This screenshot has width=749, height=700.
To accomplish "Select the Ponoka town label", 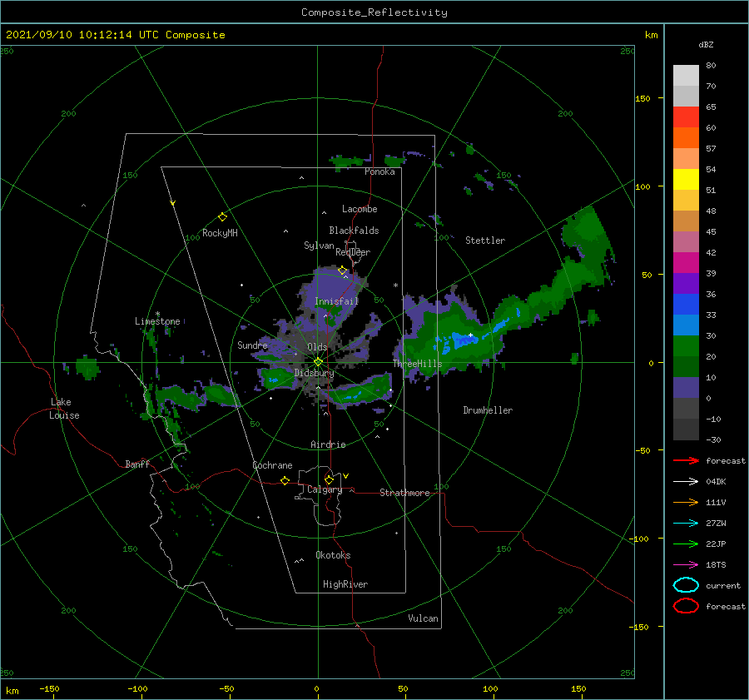I will coord(379,171).
